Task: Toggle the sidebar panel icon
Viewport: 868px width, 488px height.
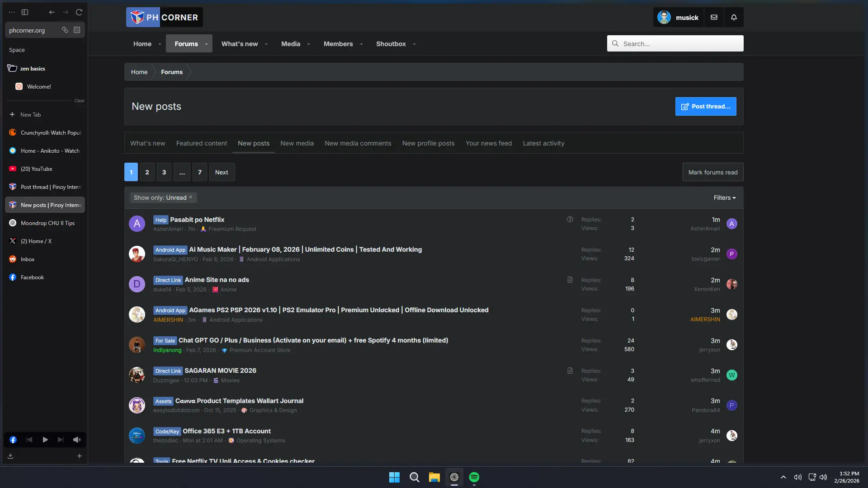Action: [x=25, y=12]
